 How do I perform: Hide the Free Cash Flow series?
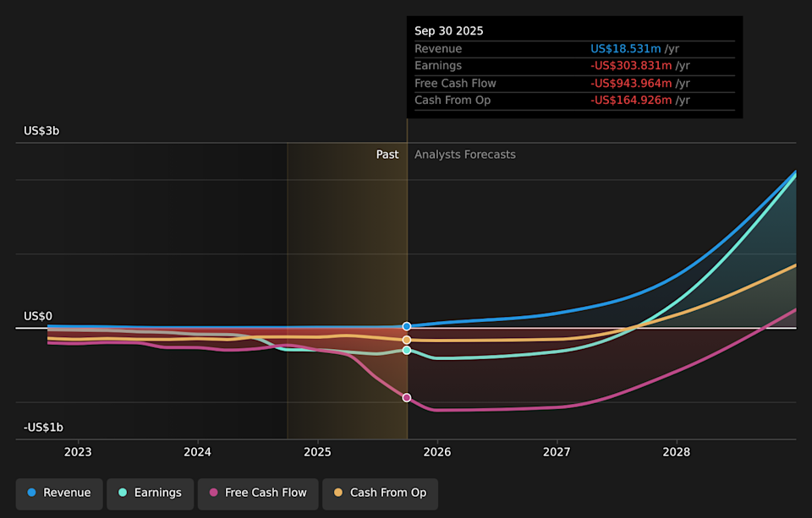258,493
